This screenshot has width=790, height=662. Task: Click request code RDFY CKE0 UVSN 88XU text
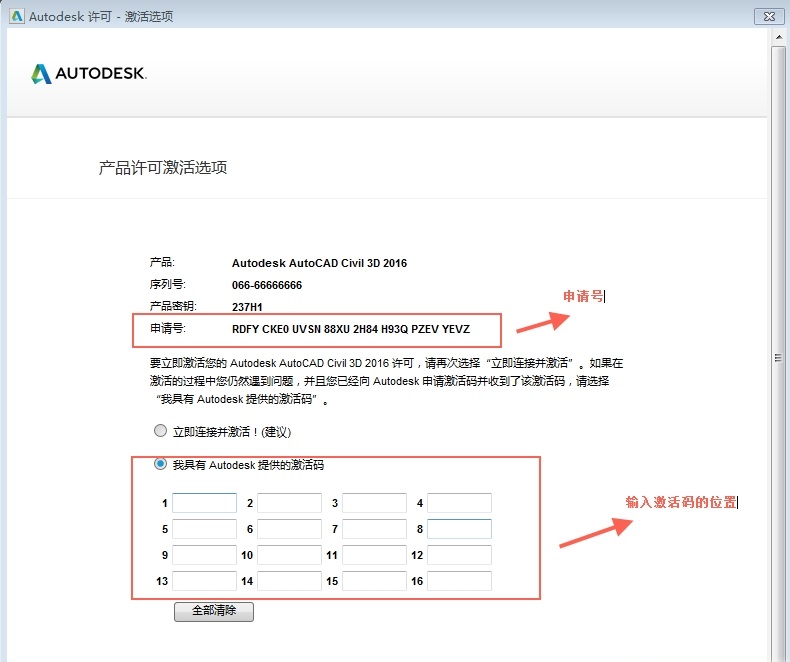click(x=351, y=329)
